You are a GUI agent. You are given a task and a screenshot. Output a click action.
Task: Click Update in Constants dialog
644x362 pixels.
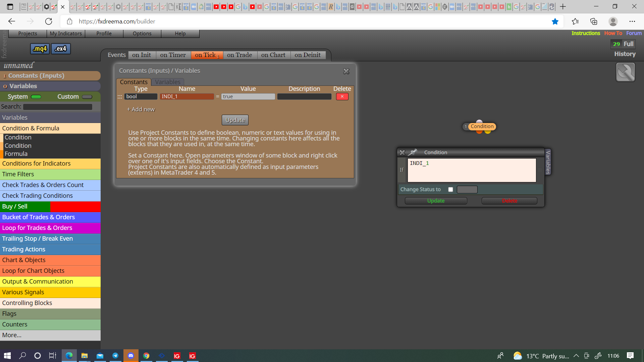(235, 120)
